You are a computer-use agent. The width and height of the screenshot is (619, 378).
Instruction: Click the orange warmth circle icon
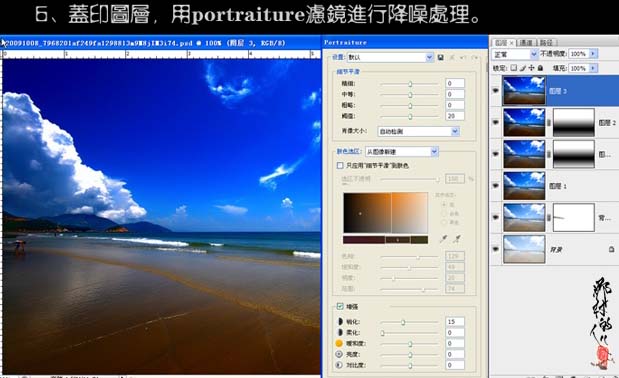tap(339, 343)
